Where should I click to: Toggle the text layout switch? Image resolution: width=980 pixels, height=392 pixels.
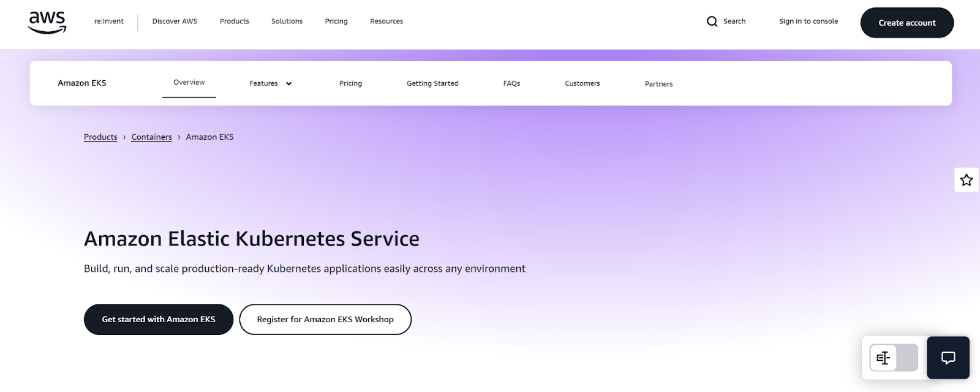(x=894, y=358)
